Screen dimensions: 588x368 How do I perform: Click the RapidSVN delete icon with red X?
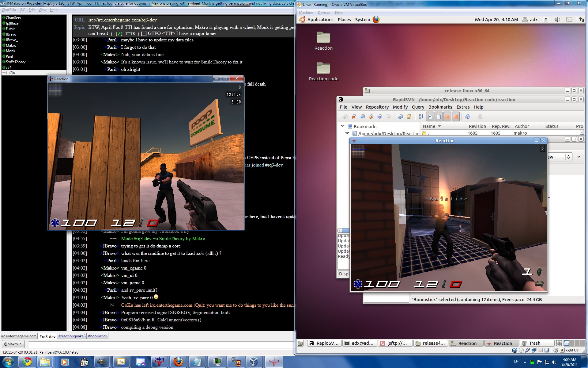pos(354,117)
